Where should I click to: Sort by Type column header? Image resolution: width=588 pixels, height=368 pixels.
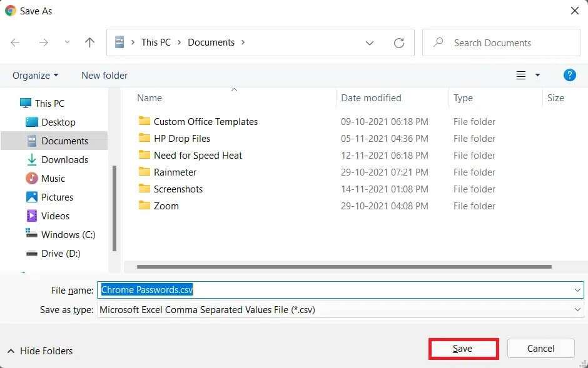coord(463,98)
